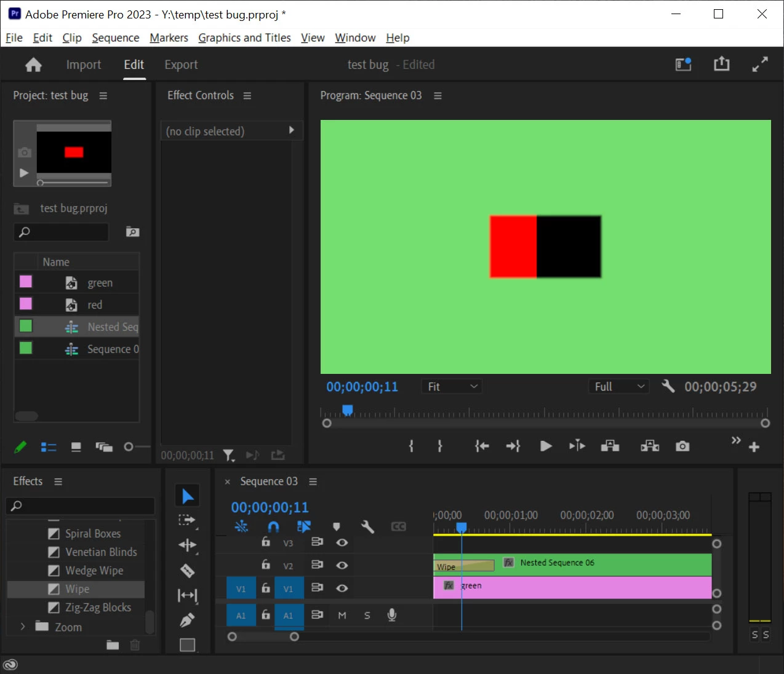This screenshot has height=674, width=784.
Task: Open the Fit zoom level dropdown
Action: pyautogui.click(x=452, y=386)
